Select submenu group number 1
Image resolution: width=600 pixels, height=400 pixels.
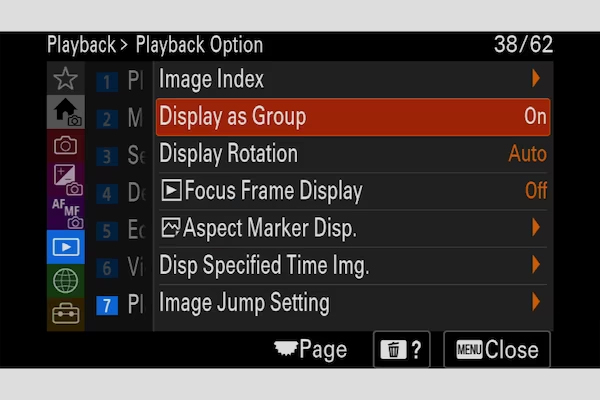pos(107,82)
